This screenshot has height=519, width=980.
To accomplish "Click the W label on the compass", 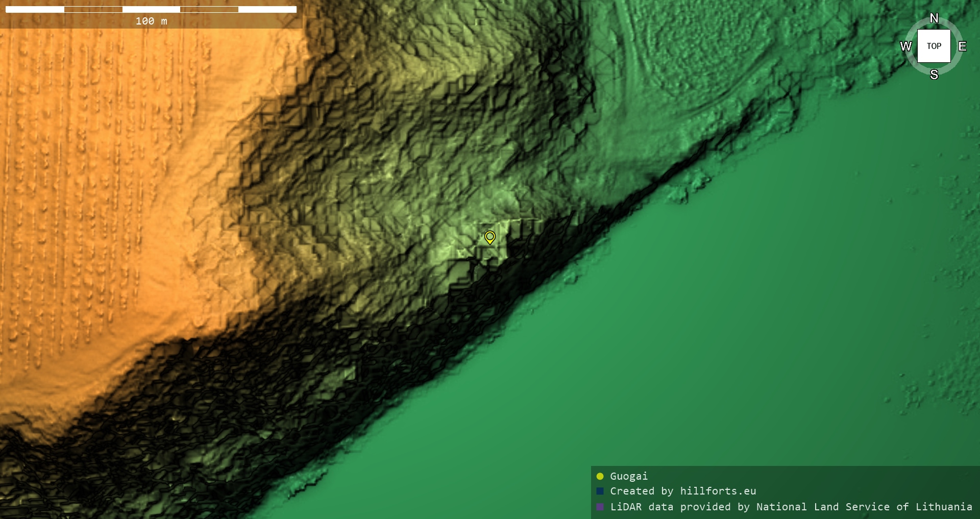I will 906,46.
